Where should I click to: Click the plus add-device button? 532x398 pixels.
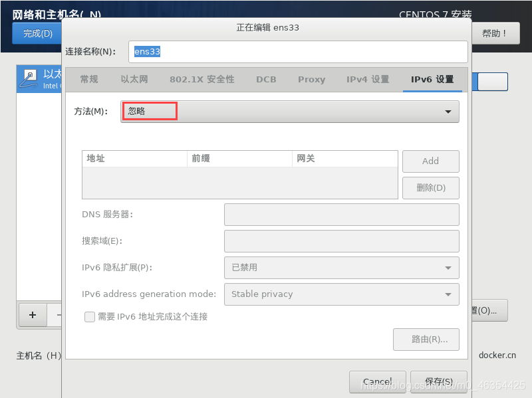click(33, 315)
